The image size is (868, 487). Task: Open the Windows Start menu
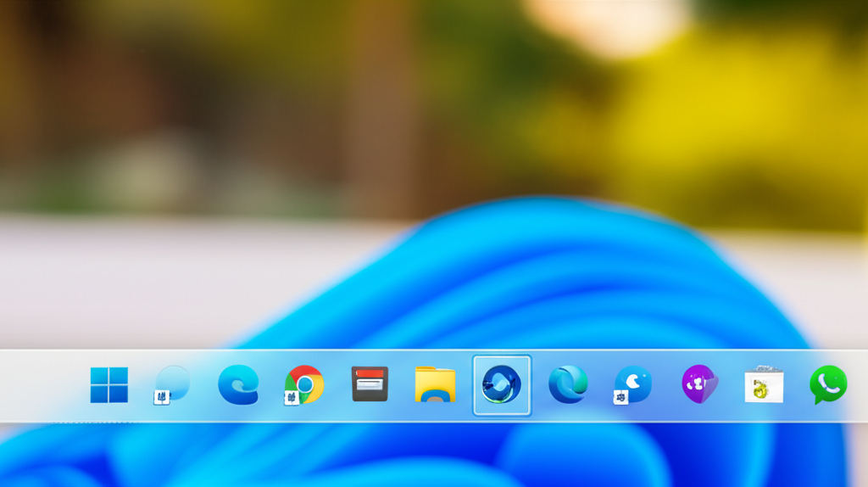pos(109,385)
